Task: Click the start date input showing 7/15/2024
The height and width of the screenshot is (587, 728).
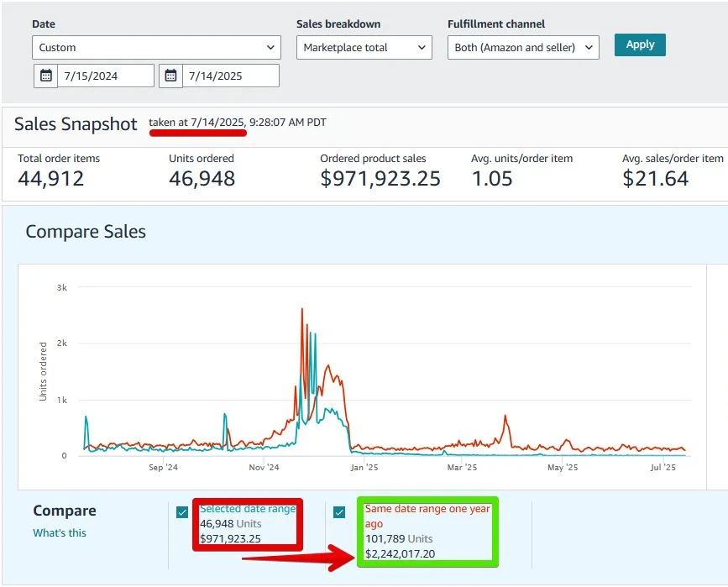Action: tap(101, 75)
